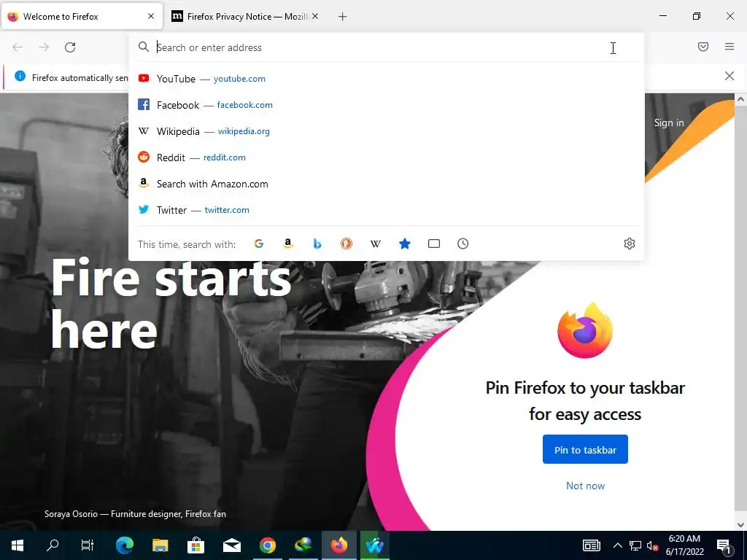The height and width of the screenshot is (560, 747).
Task: Search history with clock icon
Action: click(x=463, y=244)
